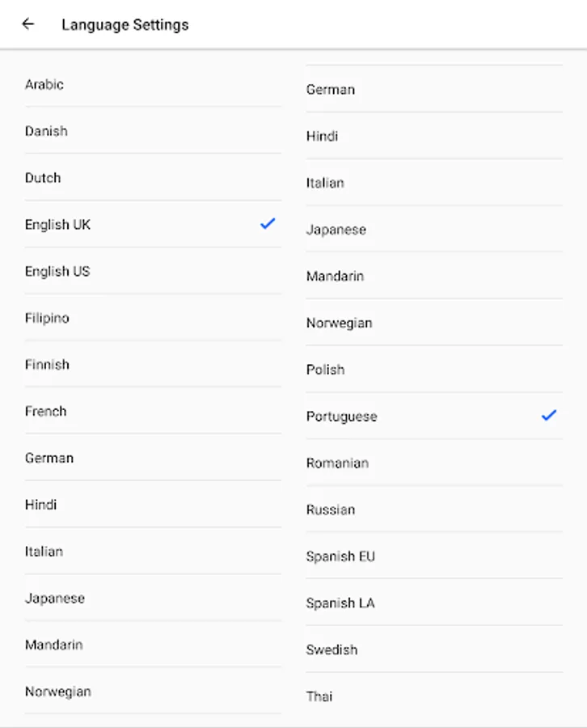587x728 pixels.
Task: Choose Romanian language option
Action: [x=337, y=463]
